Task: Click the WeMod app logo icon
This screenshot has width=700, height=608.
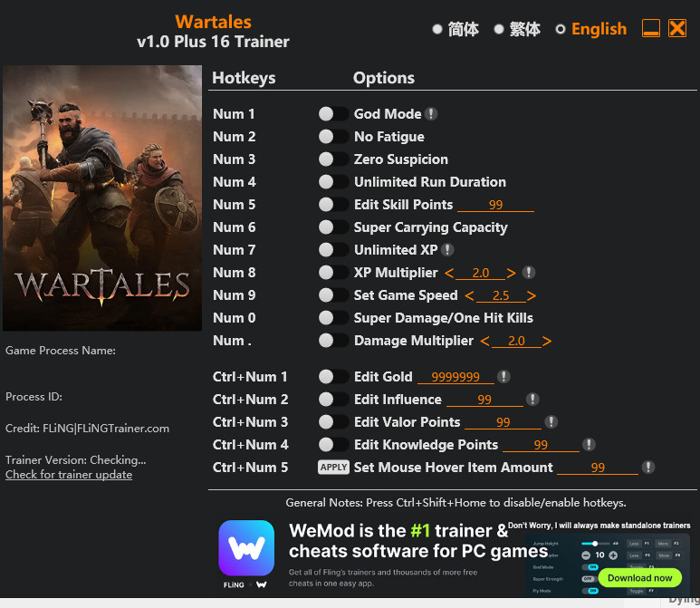Action: (x=246, y=547)
